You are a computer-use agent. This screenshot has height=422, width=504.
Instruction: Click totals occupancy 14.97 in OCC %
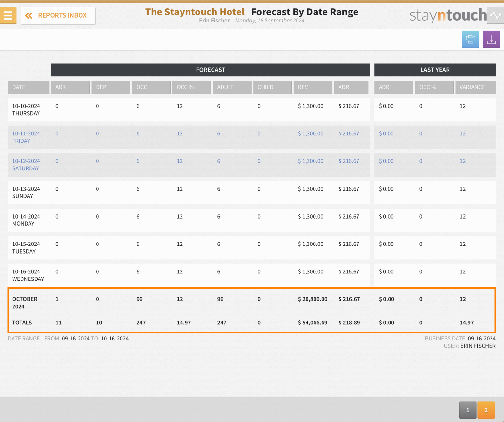[184, 323]
